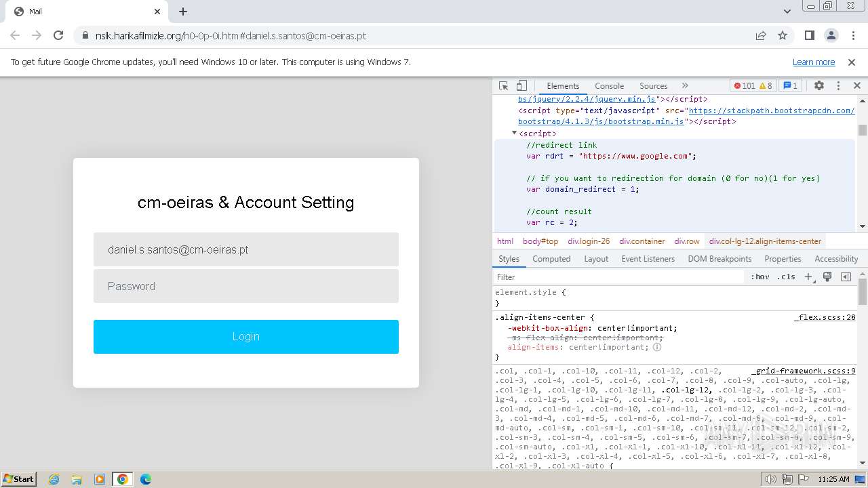Toggle the device toolbar in DevTools
This screenshot has width=868, height=488.
521,85
